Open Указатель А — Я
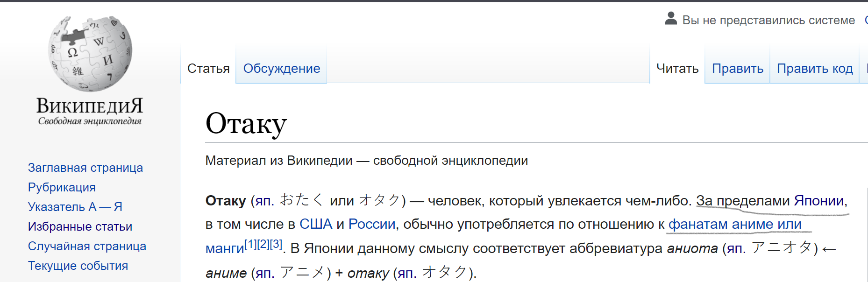 tap(75, 207)
